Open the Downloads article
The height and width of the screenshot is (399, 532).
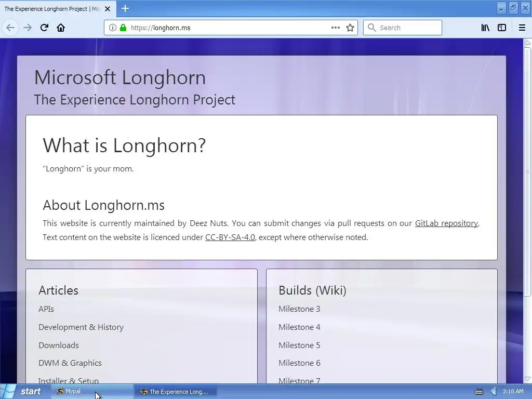tap(59, 345)
